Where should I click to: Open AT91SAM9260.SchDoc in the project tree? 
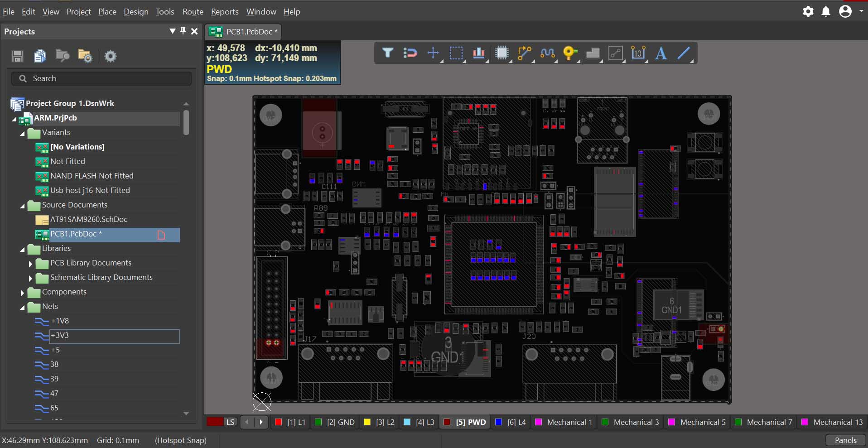[88, 219]
